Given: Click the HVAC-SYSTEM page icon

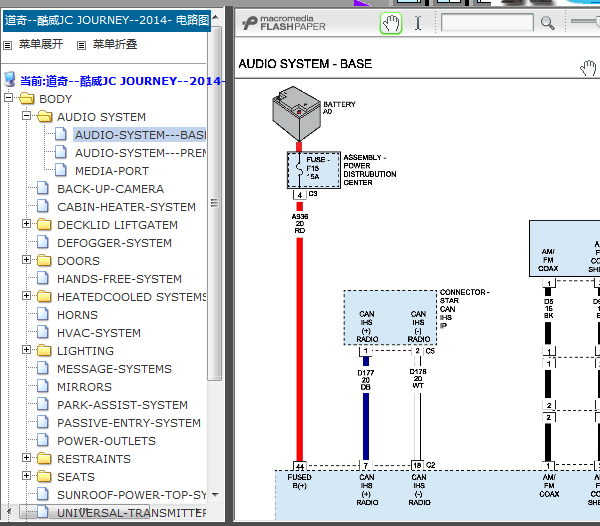Looking at the screenshot, I should (x=43, y=332).
